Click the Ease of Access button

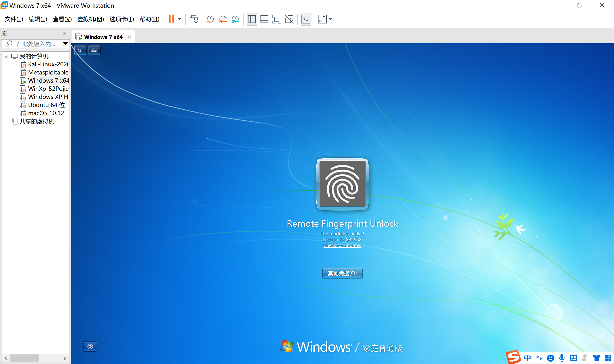90,346
